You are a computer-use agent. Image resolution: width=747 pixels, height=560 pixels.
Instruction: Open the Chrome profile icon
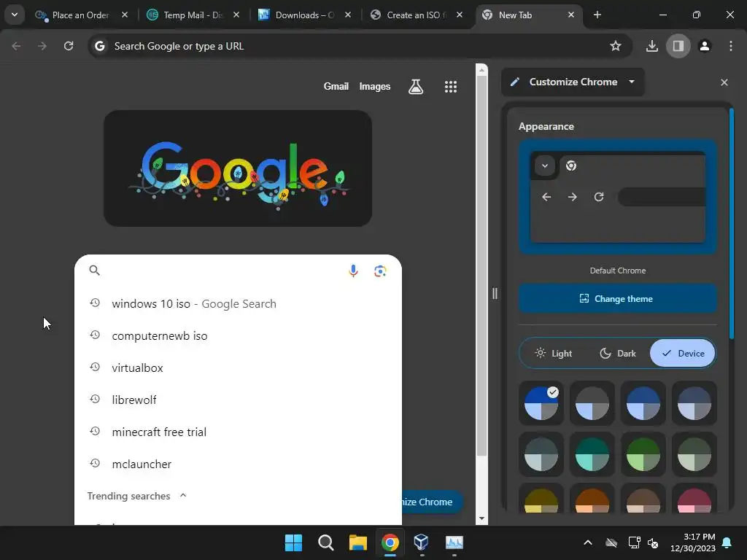[x=705, y=46]
